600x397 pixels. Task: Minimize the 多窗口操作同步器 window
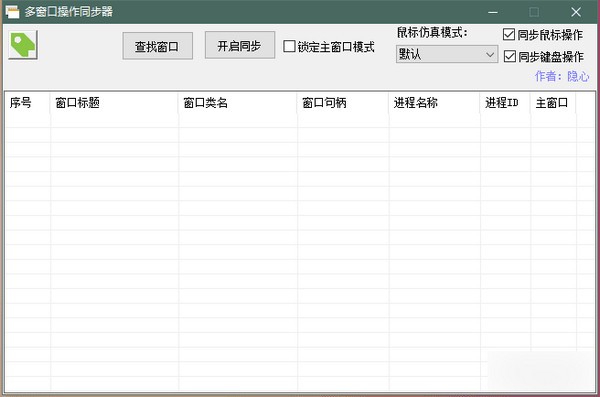coord(493,12)
